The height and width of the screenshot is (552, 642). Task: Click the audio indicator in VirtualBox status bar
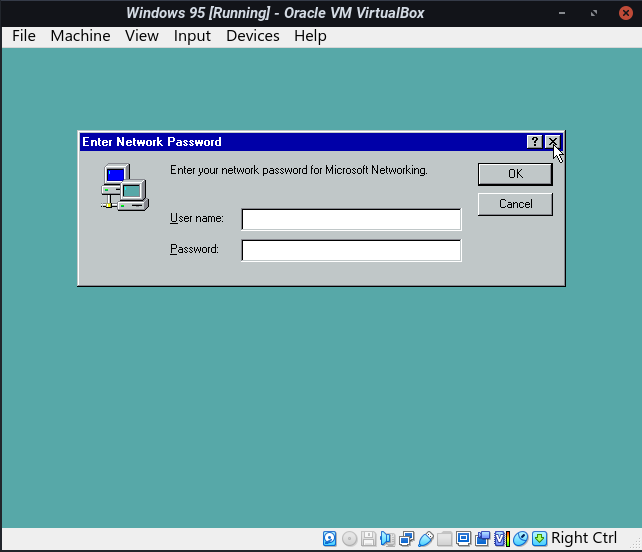click(387, 539)
